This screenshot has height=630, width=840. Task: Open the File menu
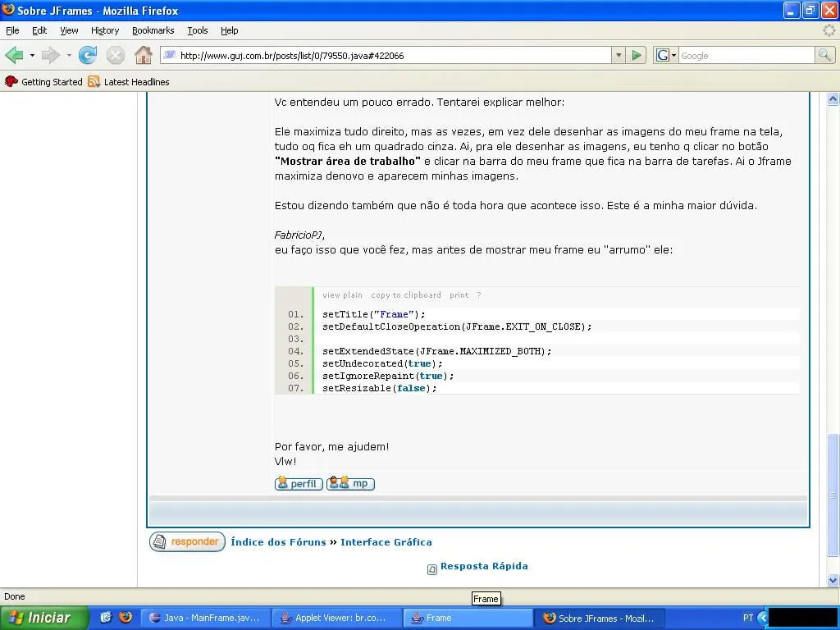[x=12, y=30]
